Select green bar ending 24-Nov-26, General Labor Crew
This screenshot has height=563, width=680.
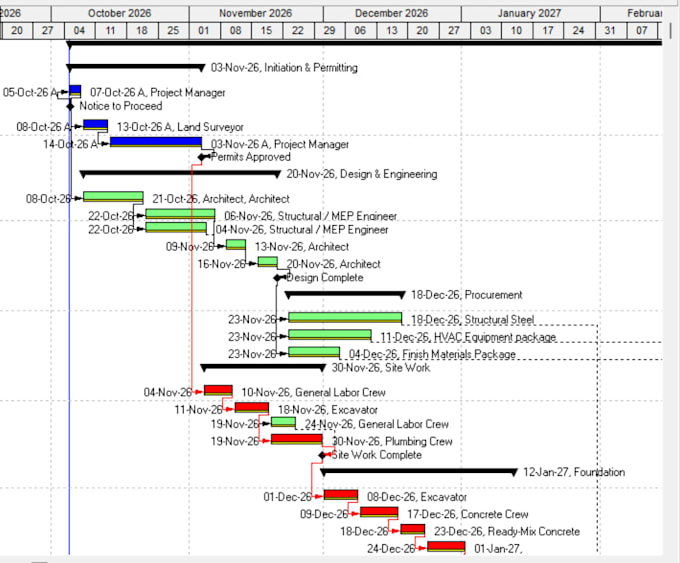click(x=283, y=422)
